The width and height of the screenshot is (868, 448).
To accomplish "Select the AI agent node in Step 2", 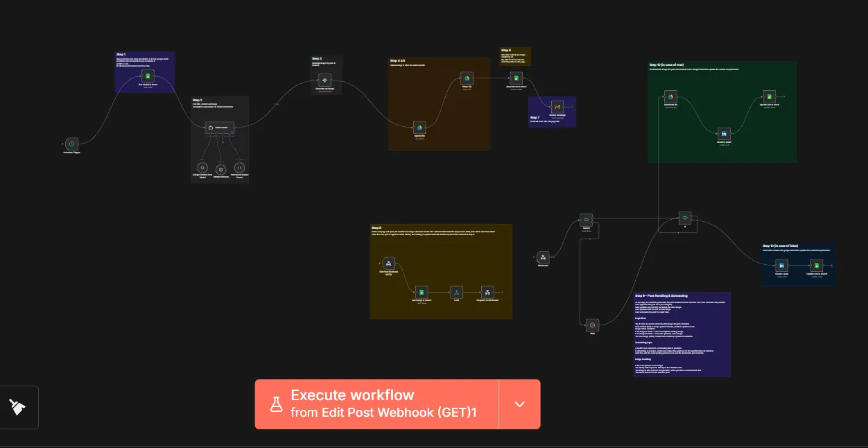I will 220,127.
